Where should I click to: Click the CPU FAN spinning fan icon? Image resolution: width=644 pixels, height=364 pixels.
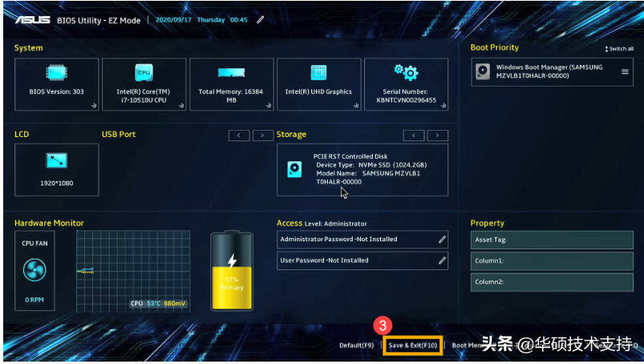pos(34,270)
